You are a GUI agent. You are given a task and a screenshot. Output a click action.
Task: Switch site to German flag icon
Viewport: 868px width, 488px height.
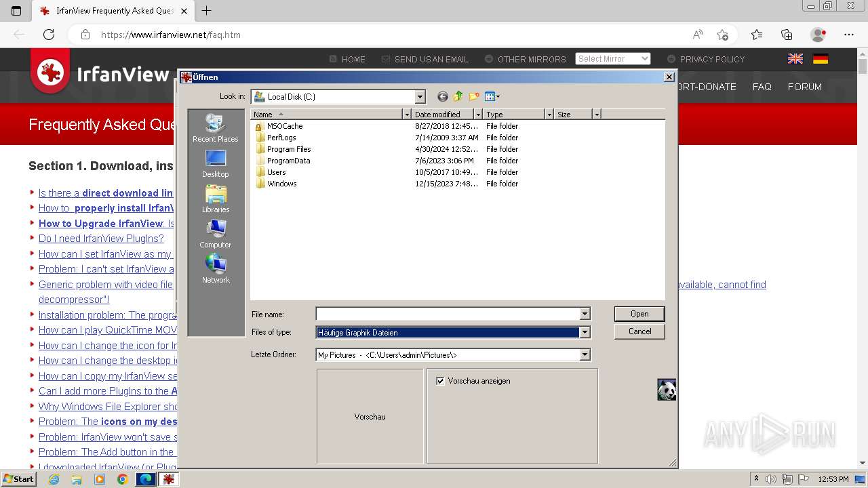821,59
